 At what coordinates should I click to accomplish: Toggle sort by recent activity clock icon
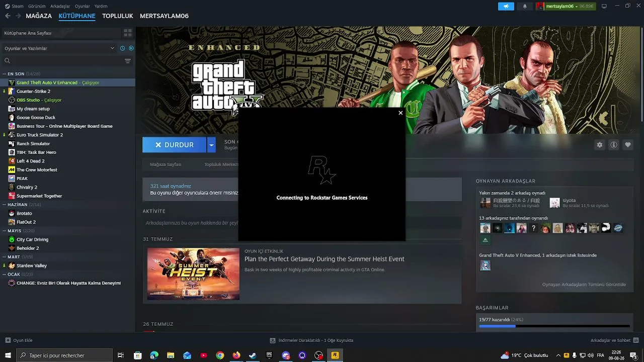click(x=122, y=48)
